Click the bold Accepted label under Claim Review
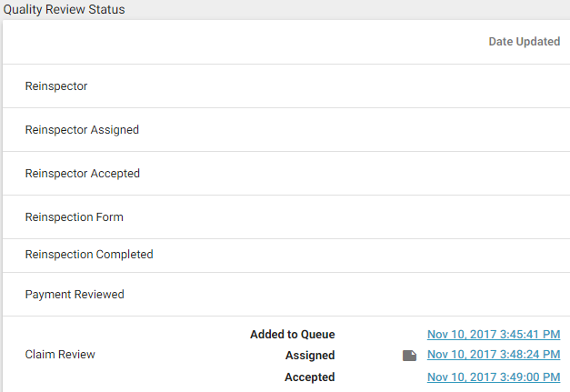 tap(309, 377)
